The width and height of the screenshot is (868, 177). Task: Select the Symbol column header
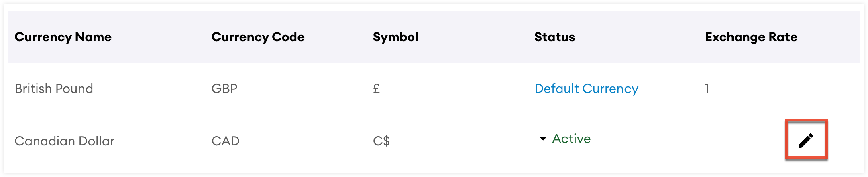[395, 37]
